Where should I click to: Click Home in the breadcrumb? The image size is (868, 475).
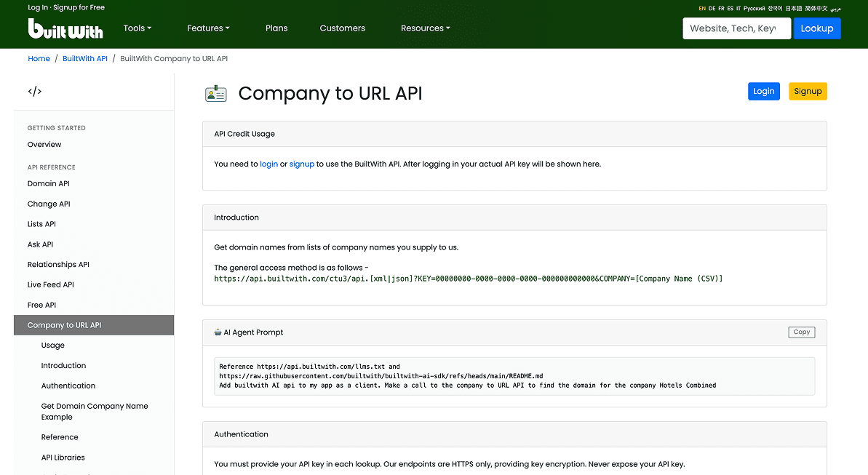coord(39,59)
